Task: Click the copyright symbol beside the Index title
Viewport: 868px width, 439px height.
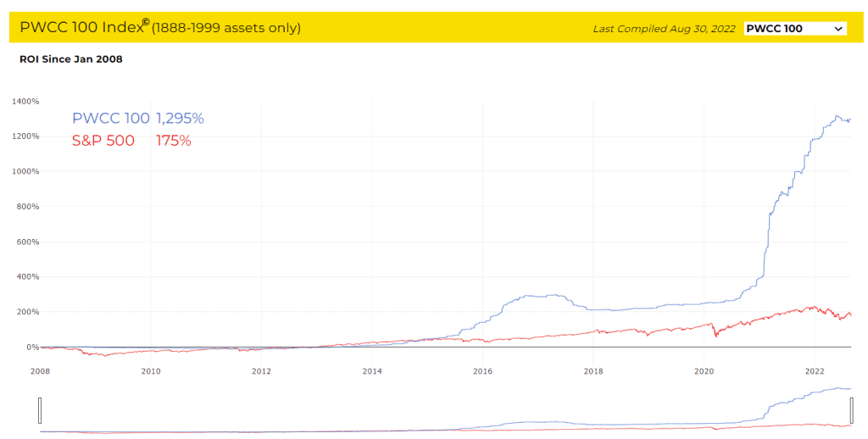Action: point(146,23)
